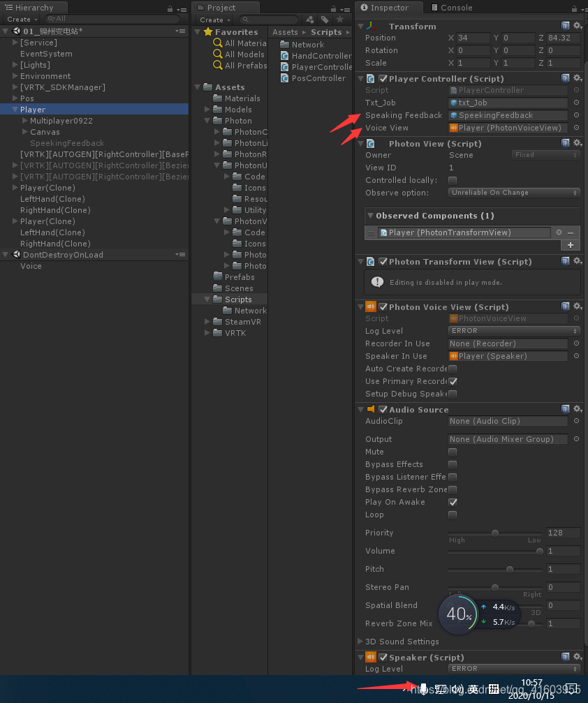The height and width of the screenshot is (703, 588).
Task: Select Inspector tab
Action: (388, 8)
